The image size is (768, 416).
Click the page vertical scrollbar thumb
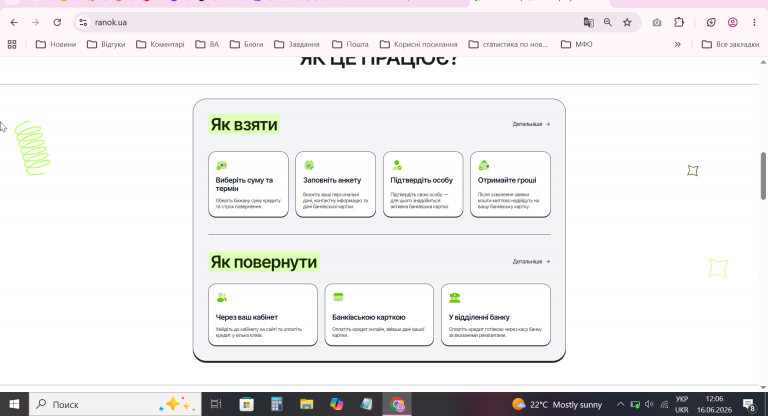763,176
